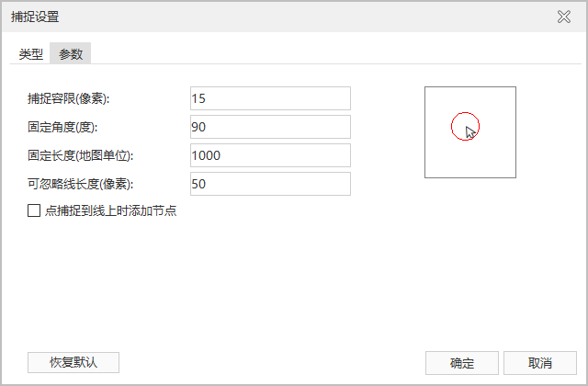
Task: Enable 点捕捉到线上时添加节点 checkbox
Action: (34, 210)
